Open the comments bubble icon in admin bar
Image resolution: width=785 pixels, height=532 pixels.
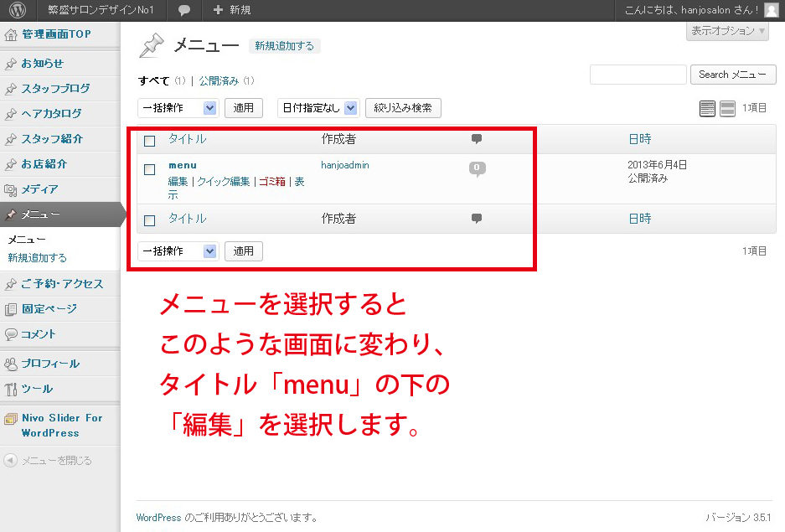pos(184,10)
